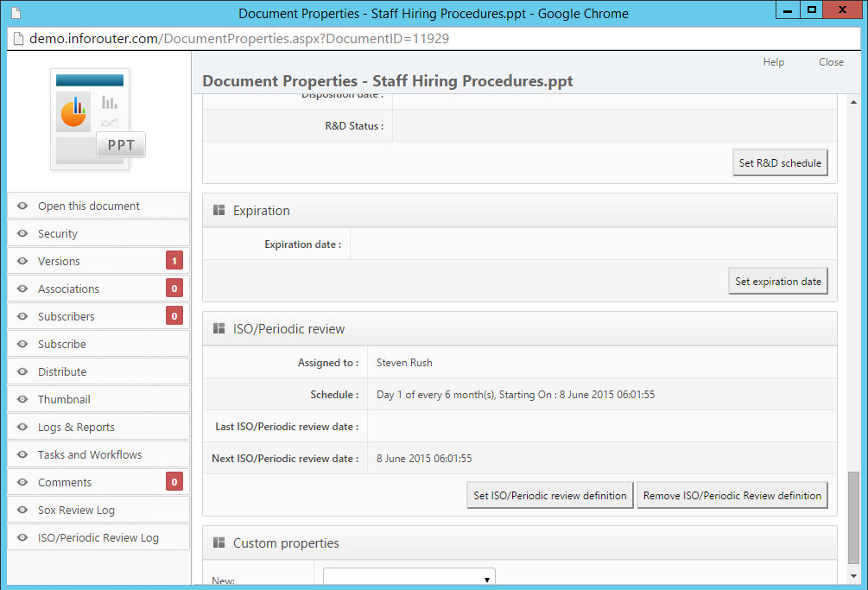Viewport: 868px width, 590px height.
Task: Open Logs & Reports
Action: point(98,428)
